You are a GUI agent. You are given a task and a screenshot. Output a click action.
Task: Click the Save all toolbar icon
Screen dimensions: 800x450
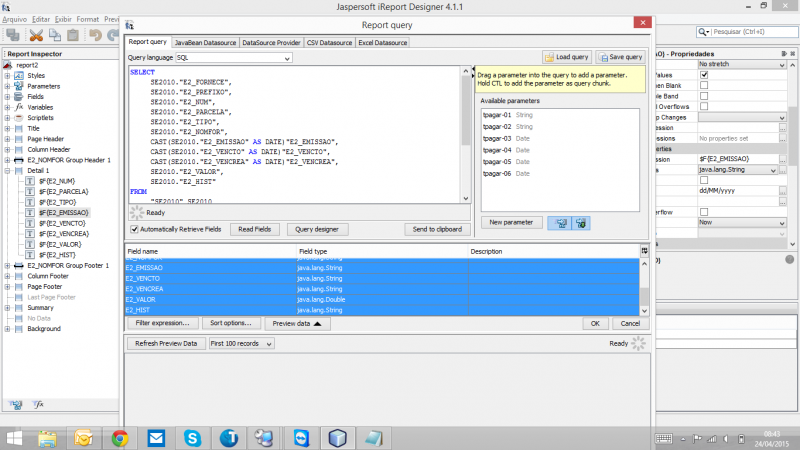(x=12, y=35)
